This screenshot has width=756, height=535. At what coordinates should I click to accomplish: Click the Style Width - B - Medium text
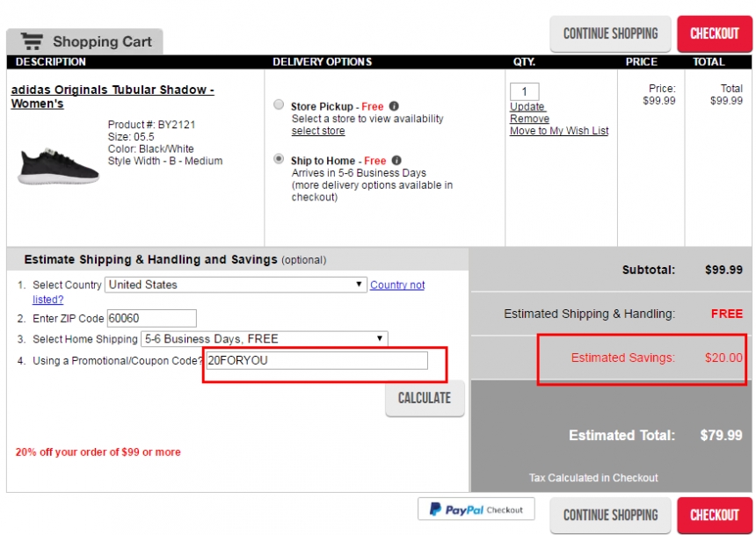click(x=165, y=161)
